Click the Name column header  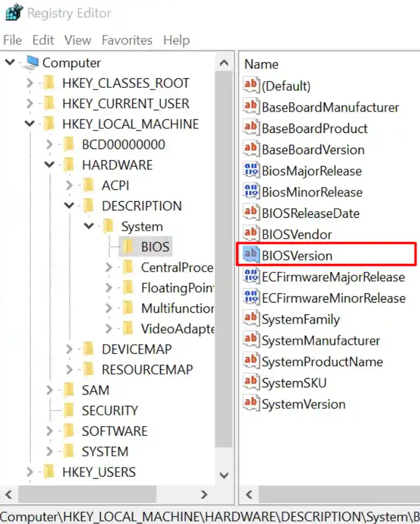(x=262, y=64)
